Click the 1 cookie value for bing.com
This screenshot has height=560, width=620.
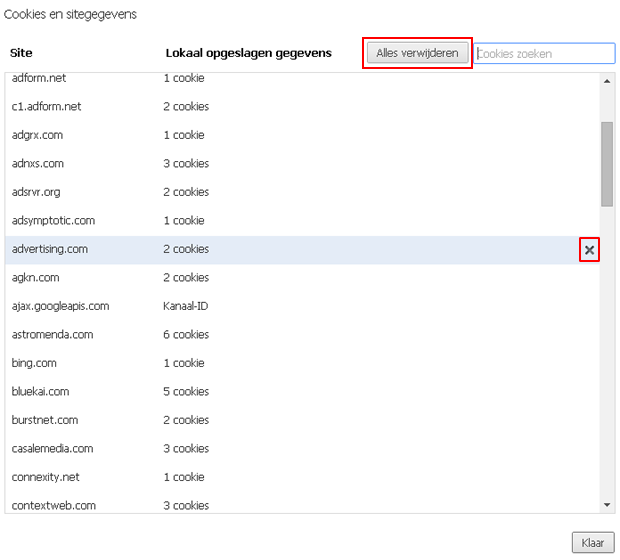click(184, 363)
